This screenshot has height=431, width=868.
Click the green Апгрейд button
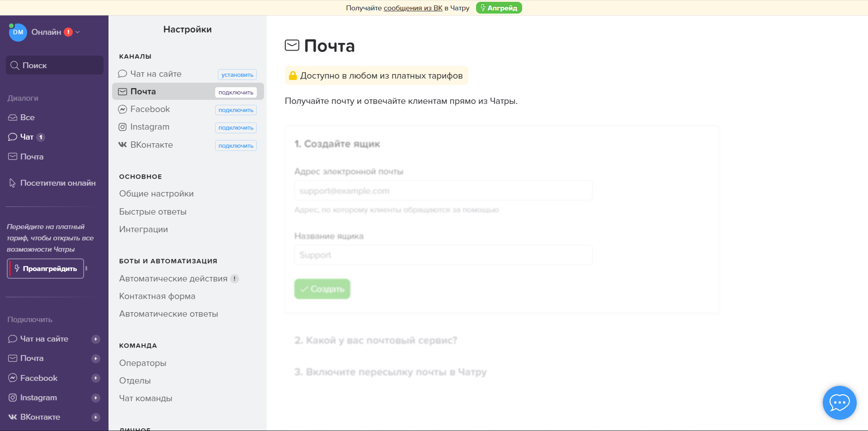click(x=499, y=8)
